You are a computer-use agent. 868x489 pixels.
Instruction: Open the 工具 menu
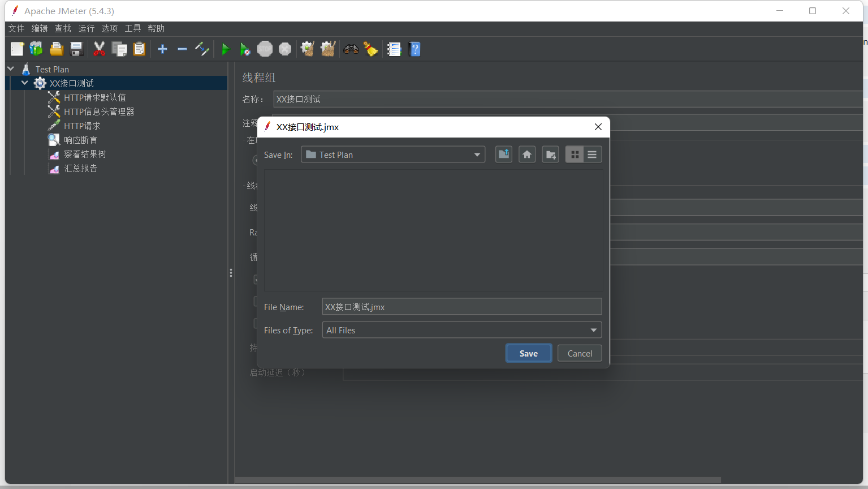coord(133,28)
